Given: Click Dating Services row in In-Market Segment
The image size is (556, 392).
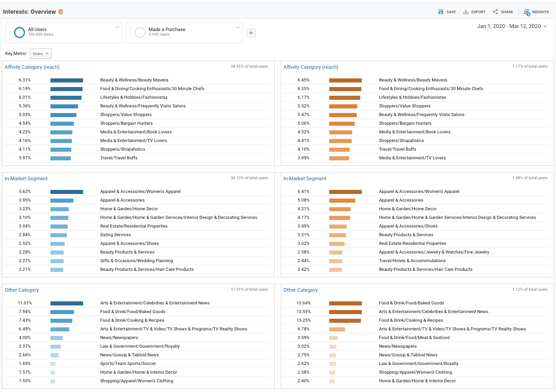Looking at the screenshot, I should pos(115,235).
